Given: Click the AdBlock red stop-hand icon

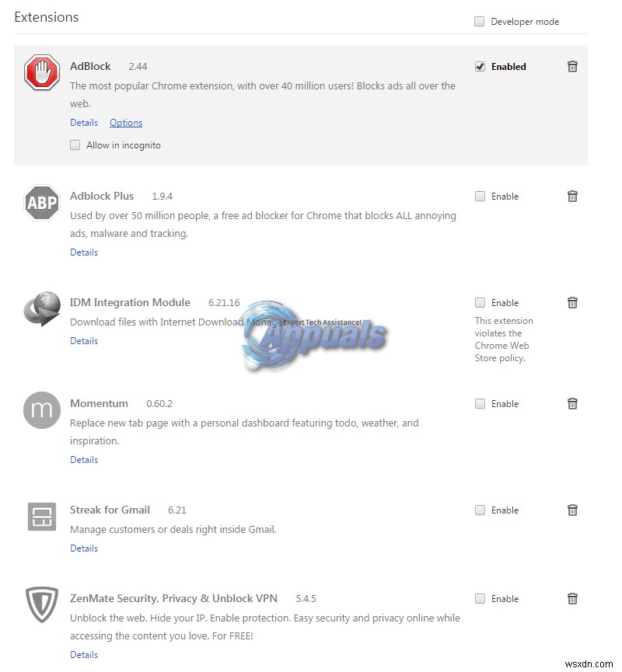Looking at the screenshot, I should (x=42, y=73).
